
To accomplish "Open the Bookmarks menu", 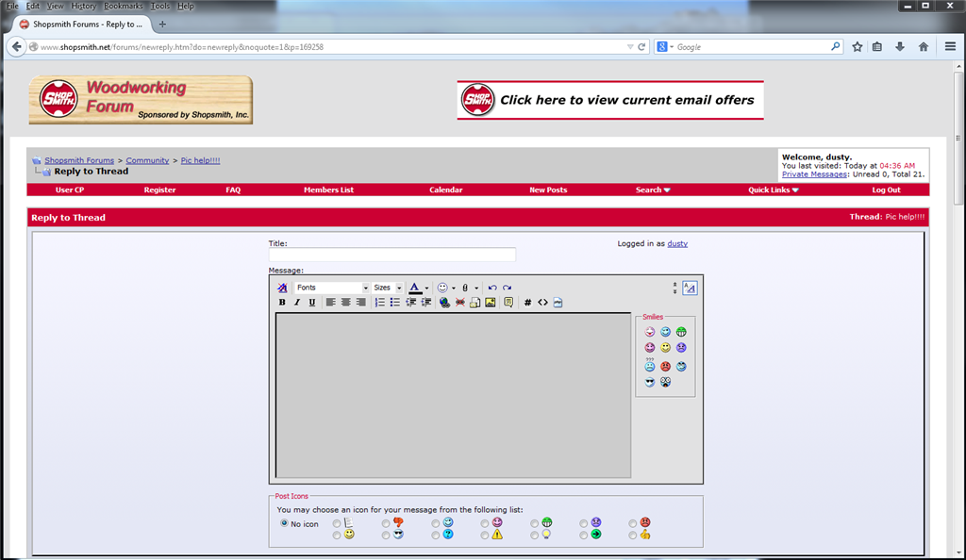I will 124,7.
